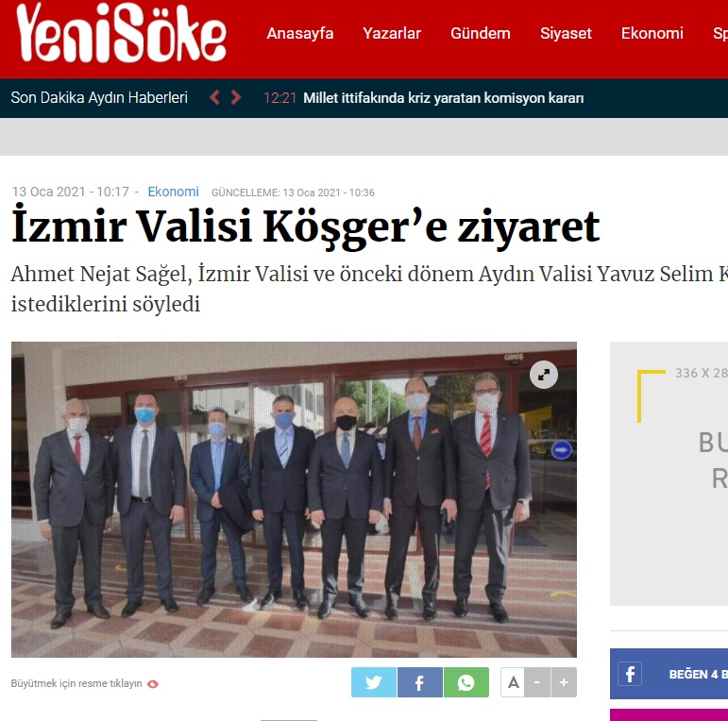Open Millet ittifakında kriz headline
Image resolution: width=728 pixels, height=721 pixels.
[444, 98]
